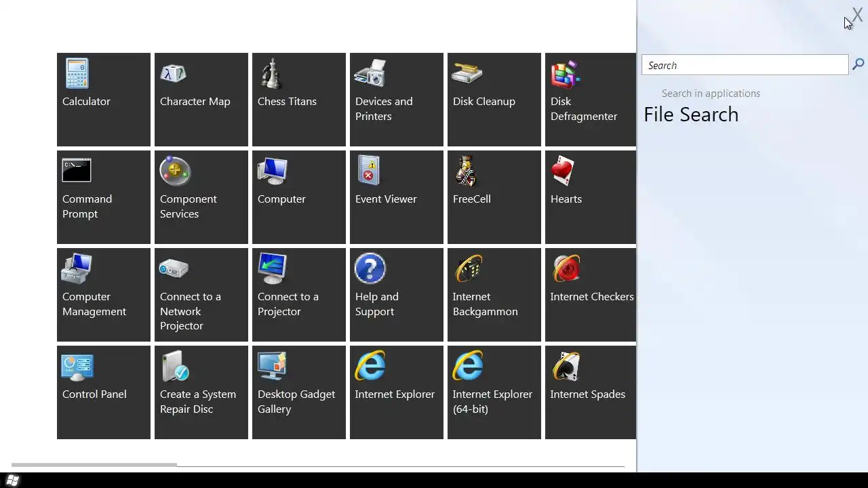868x488 pixels.
Task: Click the magnifier search icon
Action: coord(858,64)
